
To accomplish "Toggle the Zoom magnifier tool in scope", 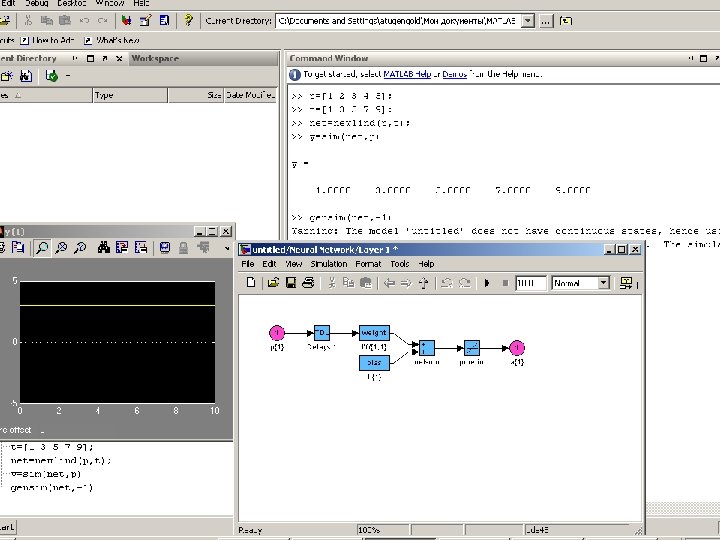I will 42,248.
